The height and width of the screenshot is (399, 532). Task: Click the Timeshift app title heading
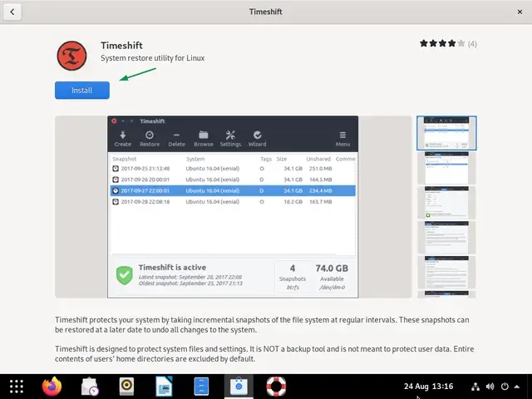pos(121,46)
